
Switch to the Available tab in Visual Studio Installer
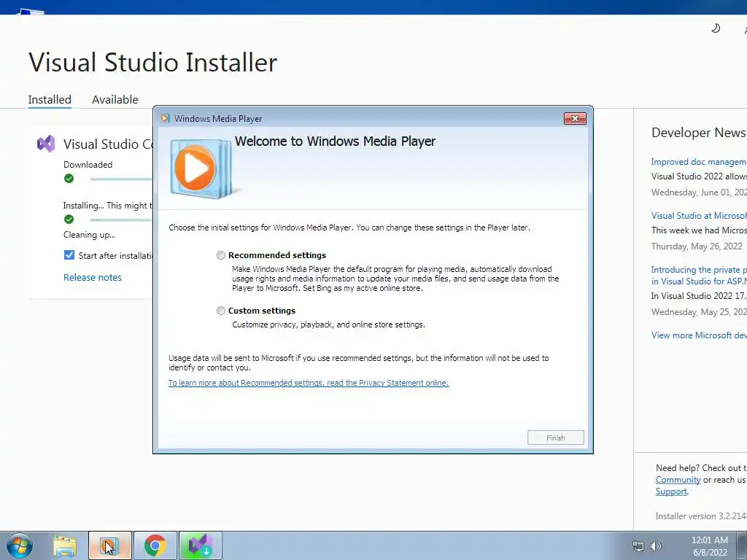tap(115, 99)
